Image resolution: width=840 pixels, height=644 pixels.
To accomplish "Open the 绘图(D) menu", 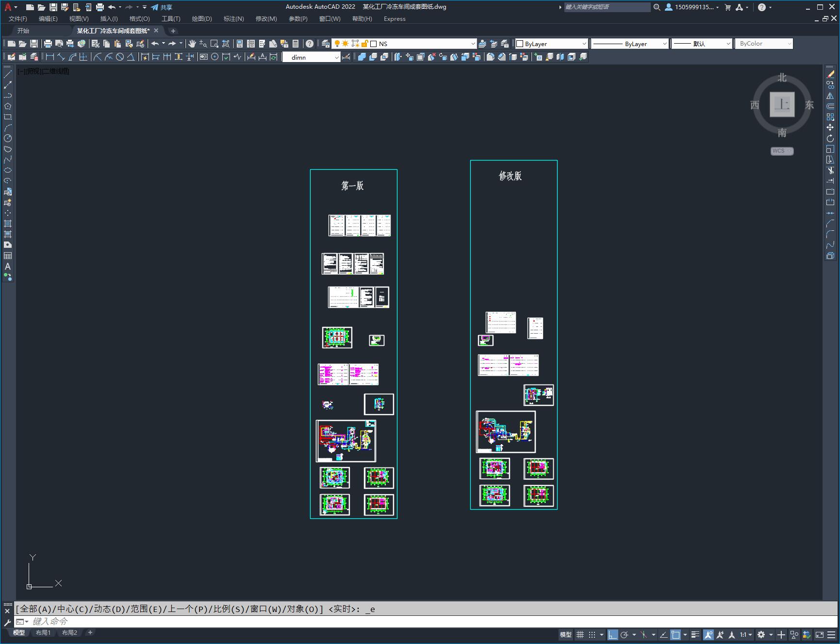I will coord(202,19).
